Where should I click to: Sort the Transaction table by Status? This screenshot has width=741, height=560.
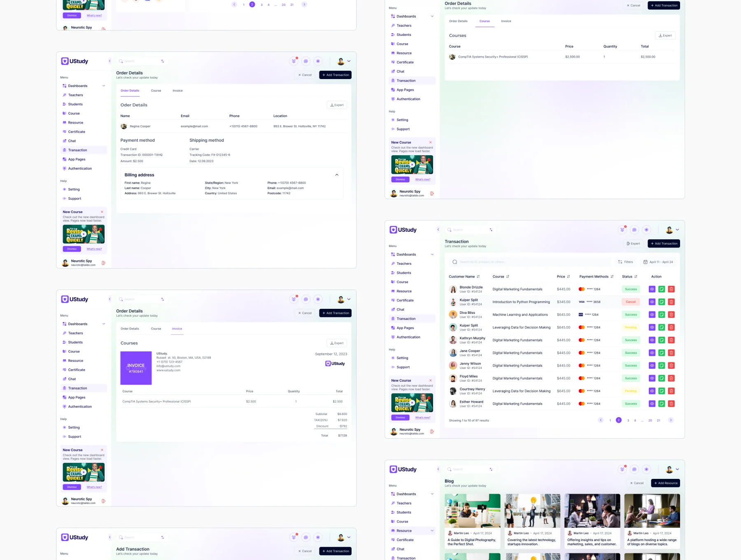pos(636,277)
